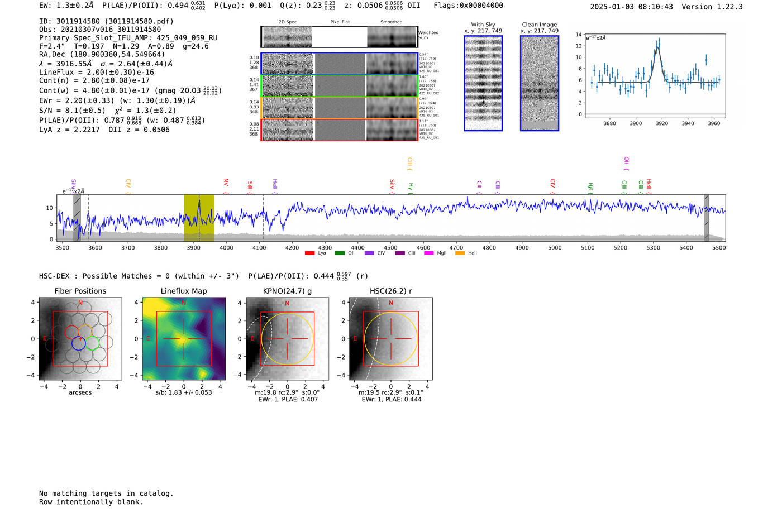The height and width of the screenshot is (532, 782).
Task: Click the ID 3011914580 line
Action: [x=106, y=21]
